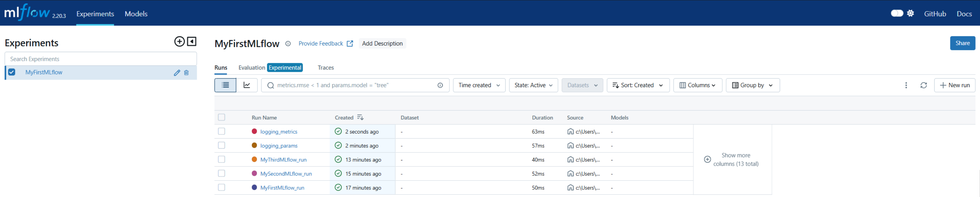Switch to the Traces tab
Viewport: 980px width, 197px height.
tap(326, 68)
